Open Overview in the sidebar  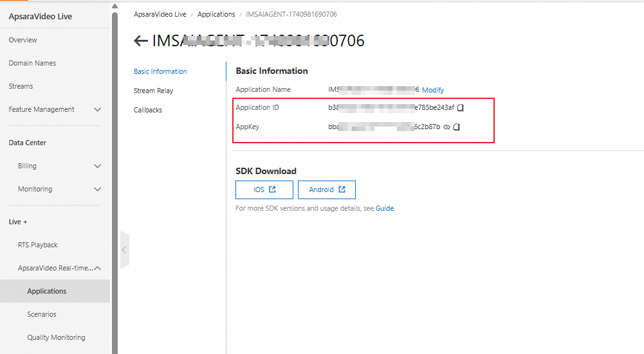(x=23, y=40)
